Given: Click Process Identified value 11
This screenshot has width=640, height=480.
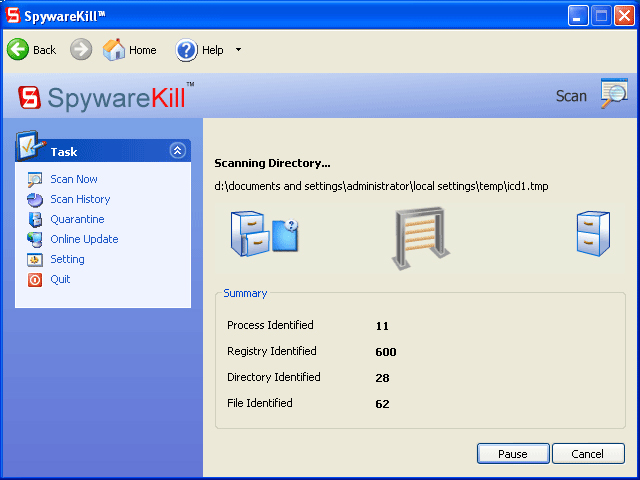Looking at the screenshot, I should [382, 326].
